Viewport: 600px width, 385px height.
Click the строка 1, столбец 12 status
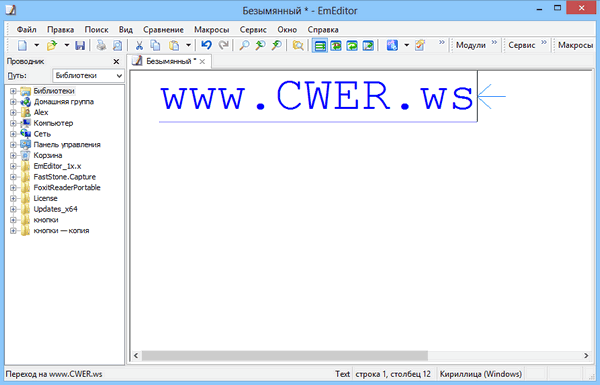[x=393, y=374]
